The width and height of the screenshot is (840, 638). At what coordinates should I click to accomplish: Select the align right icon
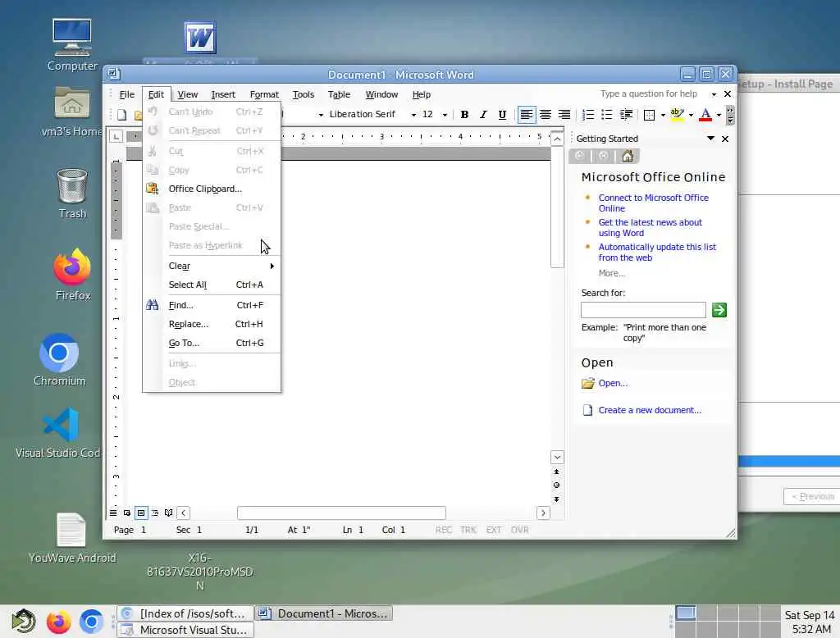[x=564, y=115]
